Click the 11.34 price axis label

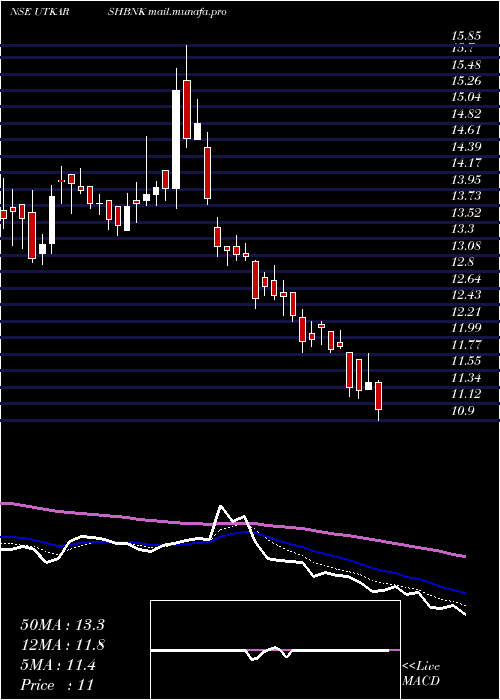(466, 378)
